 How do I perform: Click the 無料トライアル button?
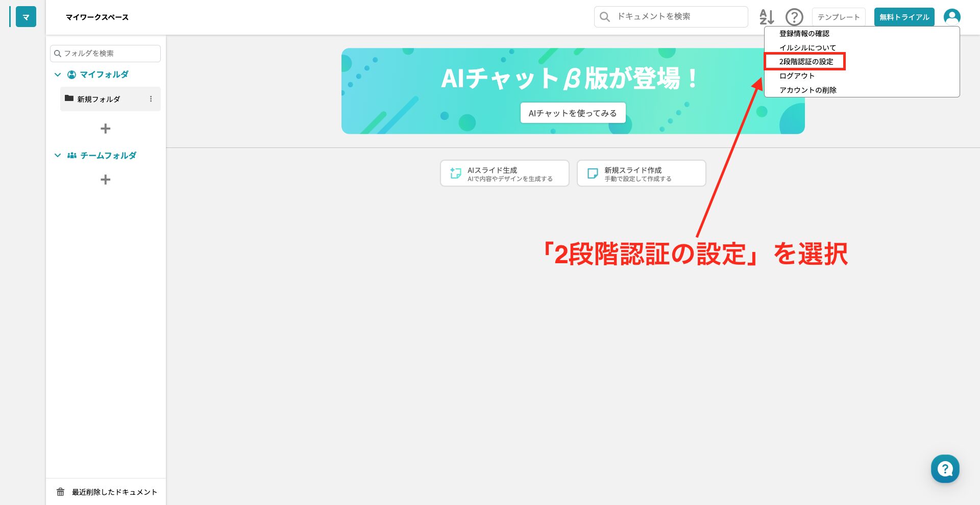coord(903,16)
